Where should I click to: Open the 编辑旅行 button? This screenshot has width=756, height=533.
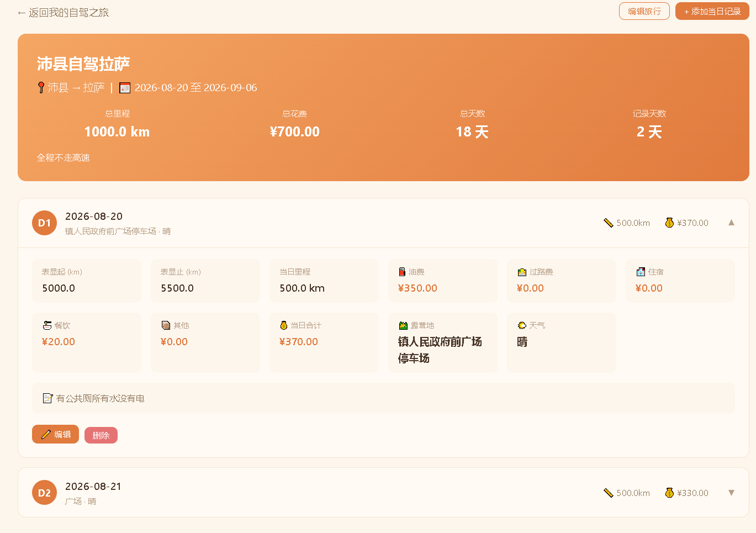pyautogui.click(x=644, y=11)
